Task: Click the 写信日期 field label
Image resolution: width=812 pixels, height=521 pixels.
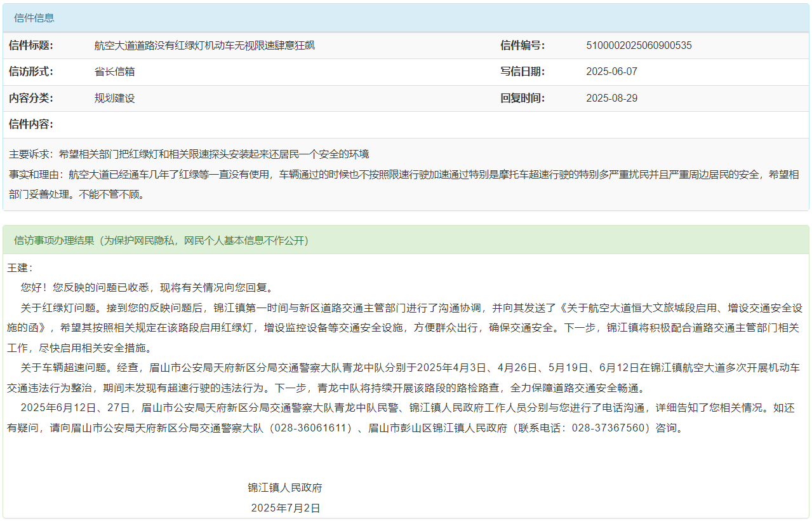Action: point(522,72)
